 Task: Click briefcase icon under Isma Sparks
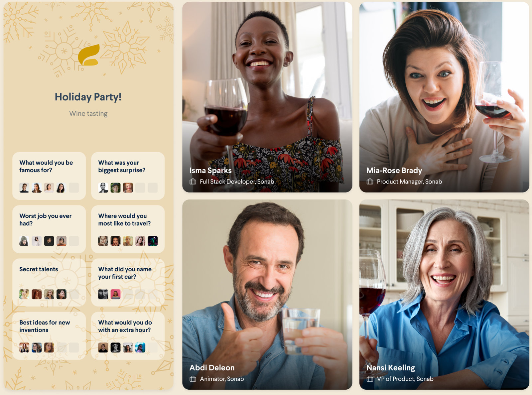[x=193, y=182]
